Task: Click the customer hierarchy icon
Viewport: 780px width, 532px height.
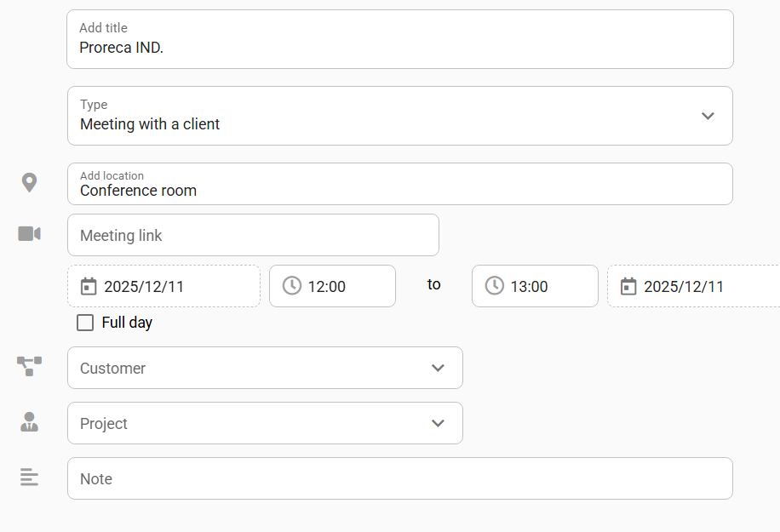Action: pos(29,366)
